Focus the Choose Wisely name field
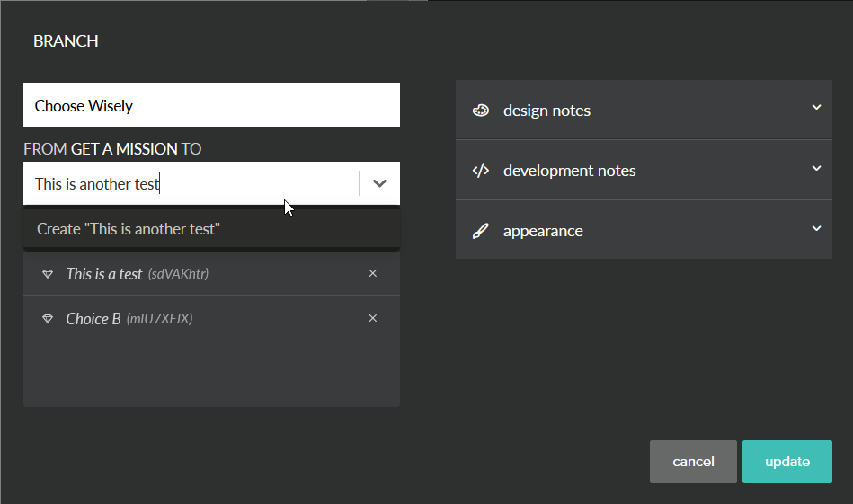Image resolution: width=853 pixels, height=504 pixels. (x=211, y=105)
